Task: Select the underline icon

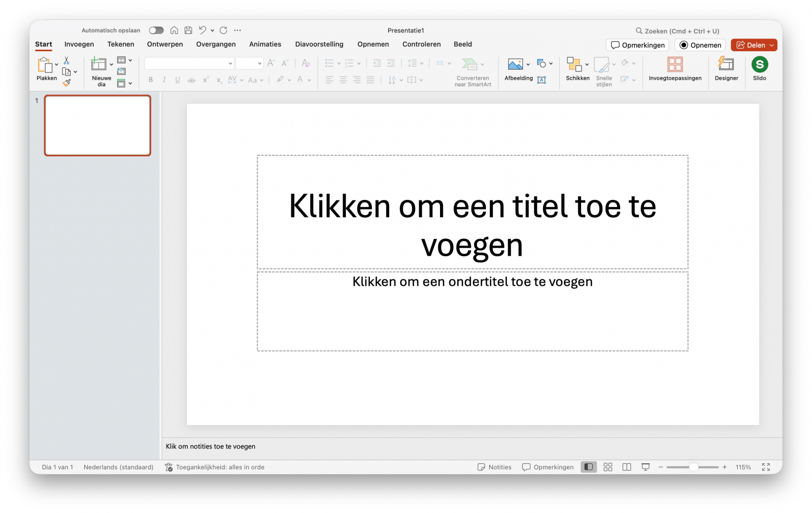Action: [177, 80]
